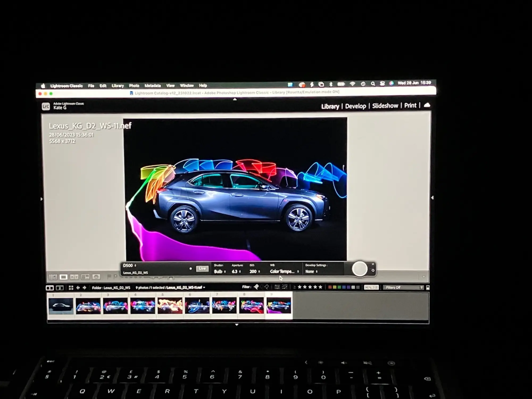Viewport: 532px width, 399px height.
Task: Collapse the filmstrip bottom arrow
Action: (x=237, y=325)
